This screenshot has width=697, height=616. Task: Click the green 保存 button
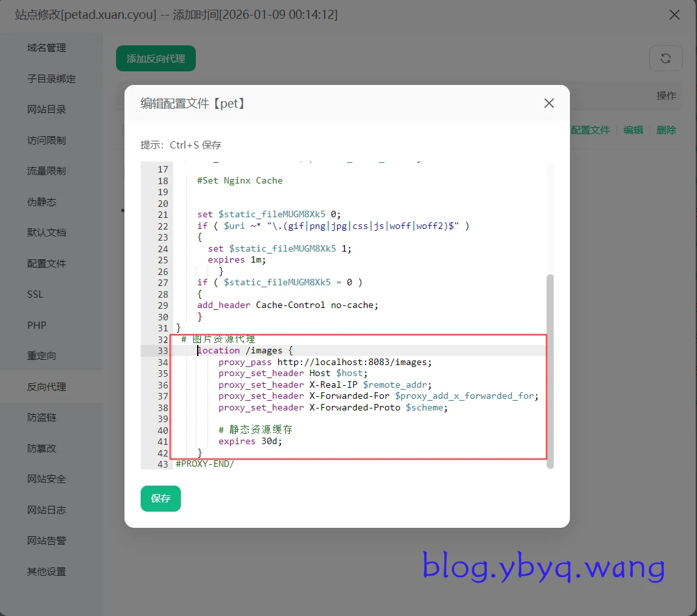pyautogui.click(x=160, y=499)
